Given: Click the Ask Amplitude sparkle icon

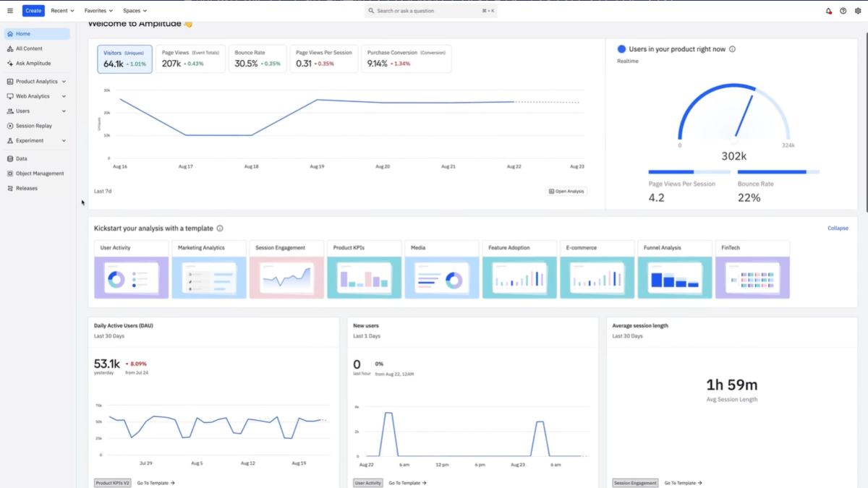Looking at the screenshot, I should point(10,64).
